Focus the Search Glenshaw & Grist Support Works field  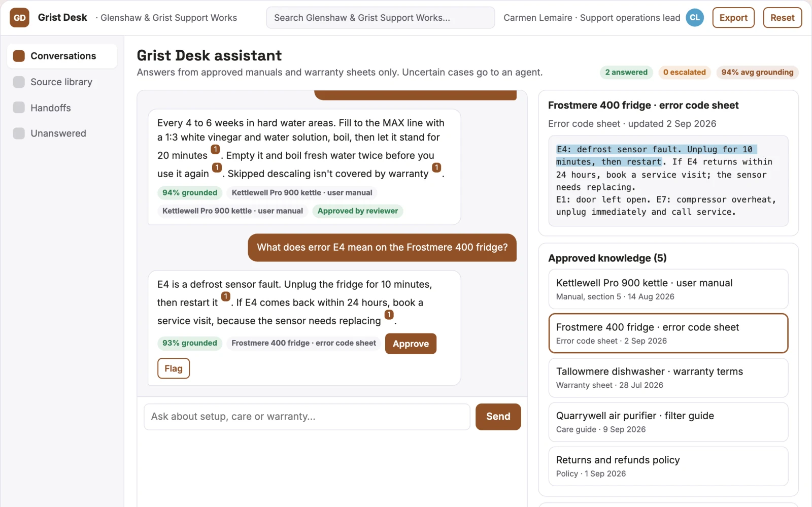click(380, 18)
